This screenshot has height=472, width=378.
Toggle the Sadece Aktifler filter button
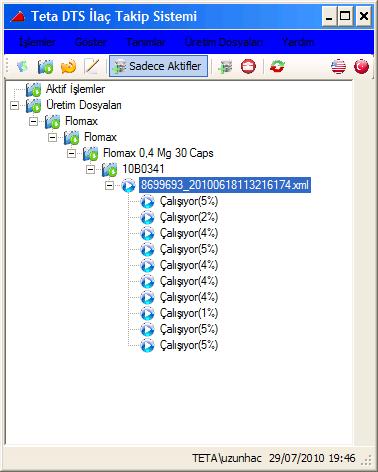tap(158, 66)
